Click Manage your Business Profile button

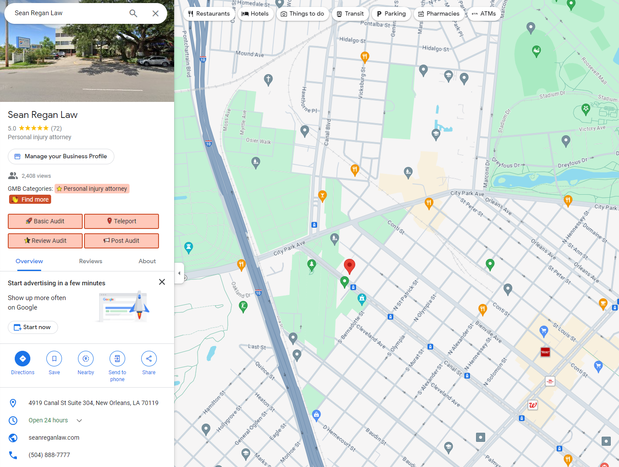pos(61,157)
